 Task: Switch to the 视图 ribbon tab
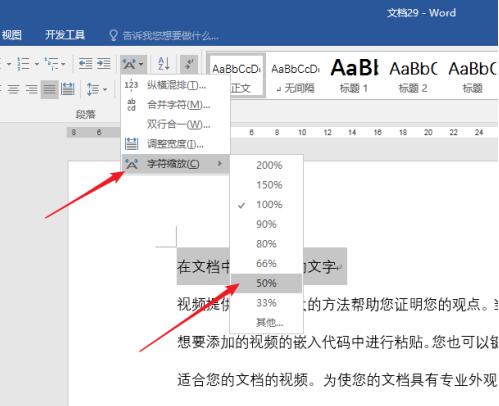pyautogui.click(x=12, y=35)
